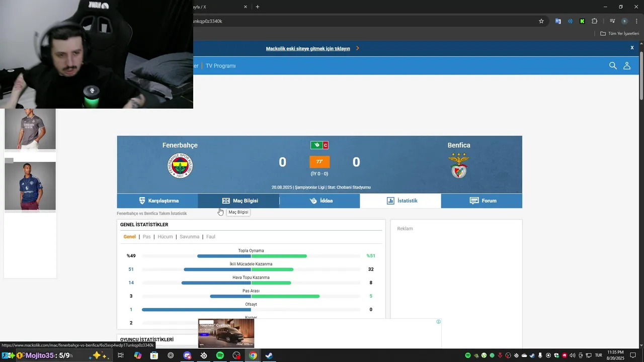The height and width of the screenshot is (362, 644).
Task: Click the gray jersey ad thumbnail
Action: click(x=30, y=129)
